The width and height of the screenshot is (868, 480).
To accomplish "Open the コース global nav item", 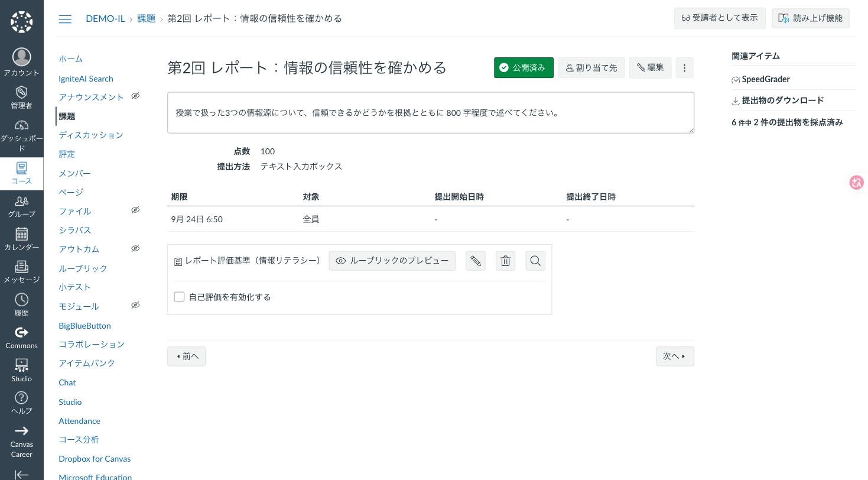I will (21, 174).
